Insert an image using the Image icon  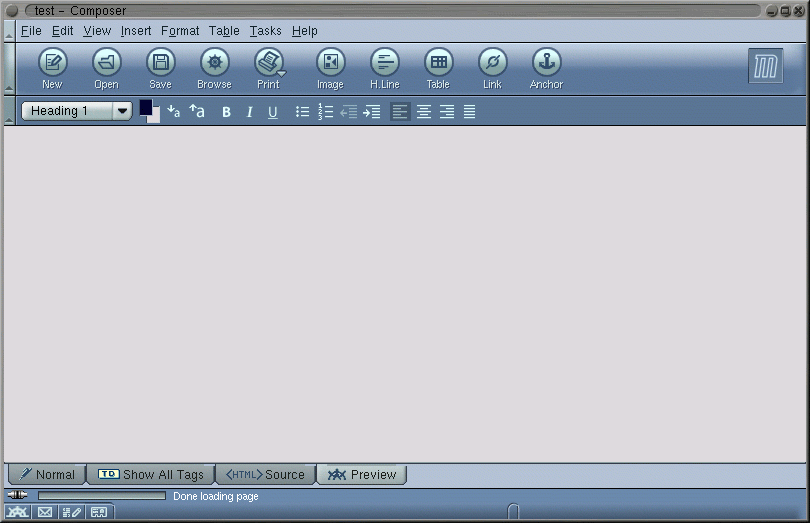pos(330,63)
